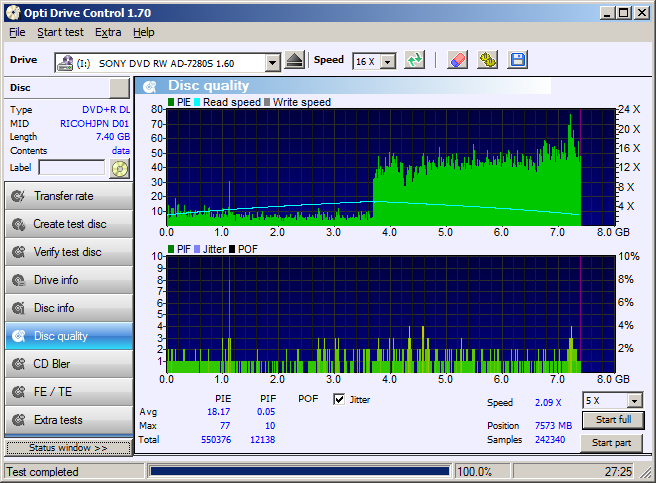Screen dimensions: 656x483
Task: Click the Extra tests icon
Action: (x=18, y=420)
